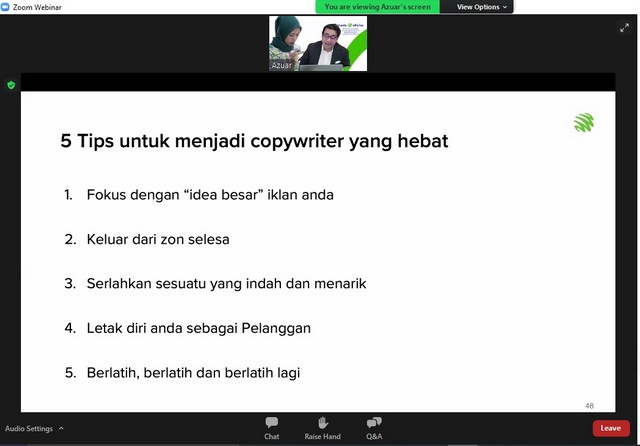Open the Q&A panel

pos(374,423)
